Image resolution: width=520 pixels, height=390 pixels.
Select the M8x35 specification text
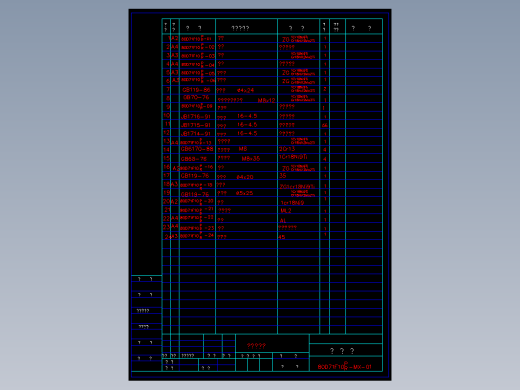click(x=251, y=159)
